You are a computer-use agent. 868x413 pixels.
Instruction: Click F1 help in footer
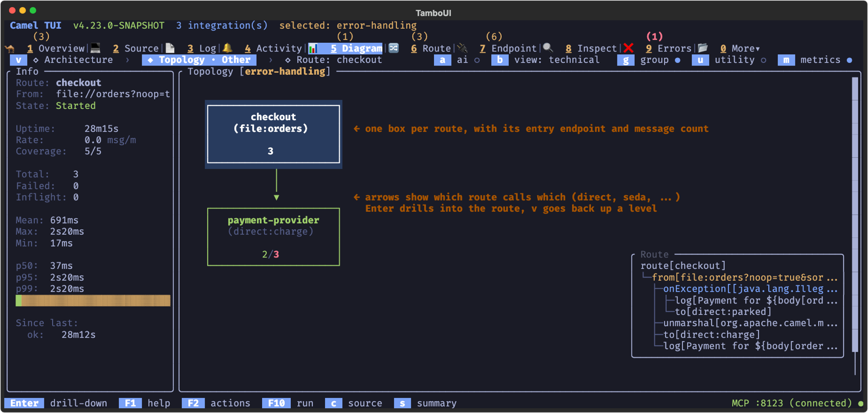[144, 403]
